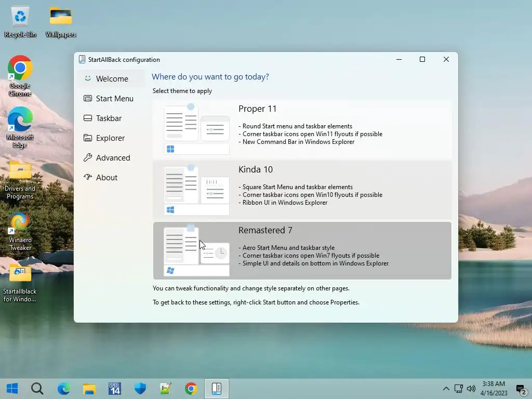Open the blue shield taskbar app

pyautogui.click(x=140, y=389)
